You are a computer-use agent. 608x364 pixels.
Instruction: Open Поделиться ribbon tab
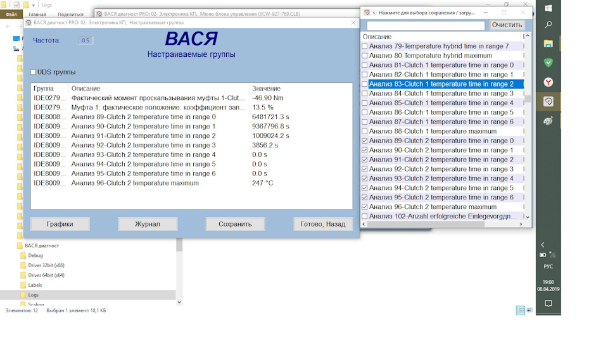click(x=70, y=15)
